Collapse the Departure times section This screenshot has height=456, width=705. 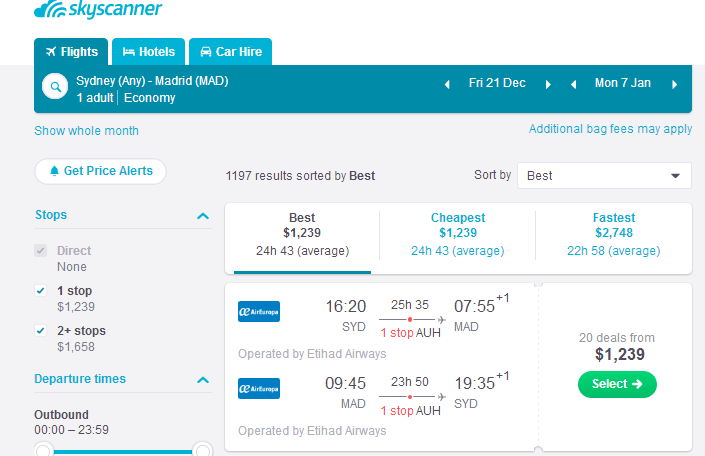tap(203, 380)
